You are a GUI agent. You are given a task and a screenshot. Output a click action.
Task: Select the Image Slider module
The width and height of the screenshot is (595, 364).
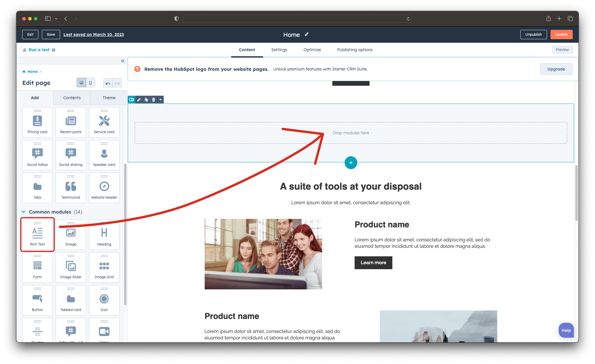71,267
